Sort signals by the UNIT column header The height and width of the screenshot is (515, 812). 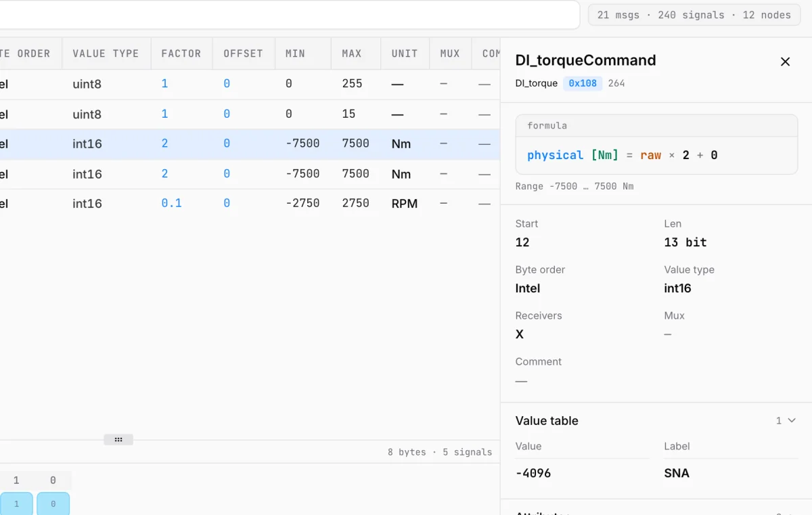tap(405, 53)
